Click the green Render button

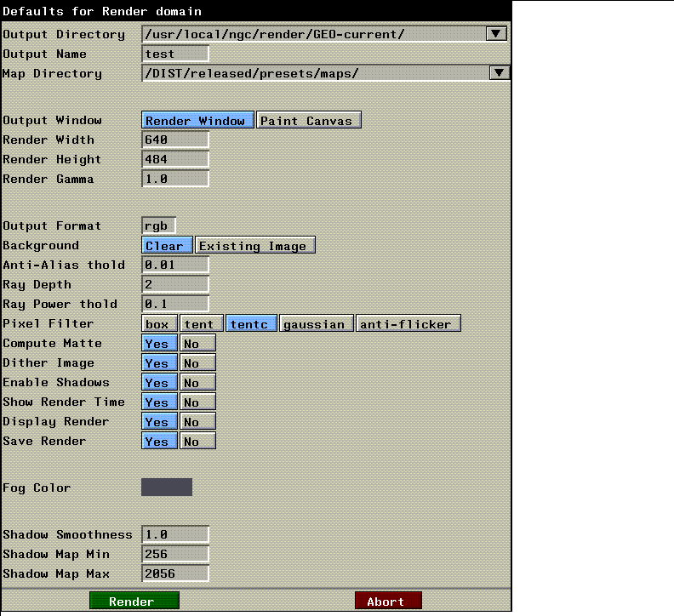tap(134, 601)
